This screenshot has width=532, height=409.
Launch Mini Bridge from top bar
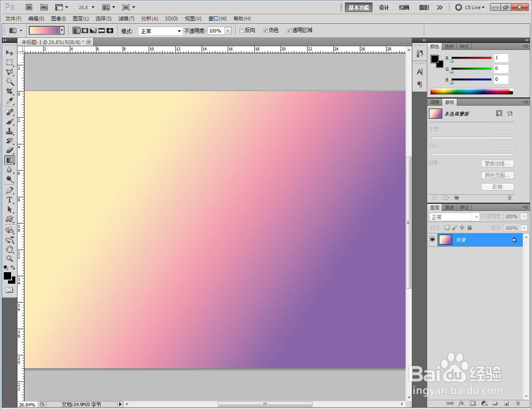pyautogui.click(x=44, y=7)
